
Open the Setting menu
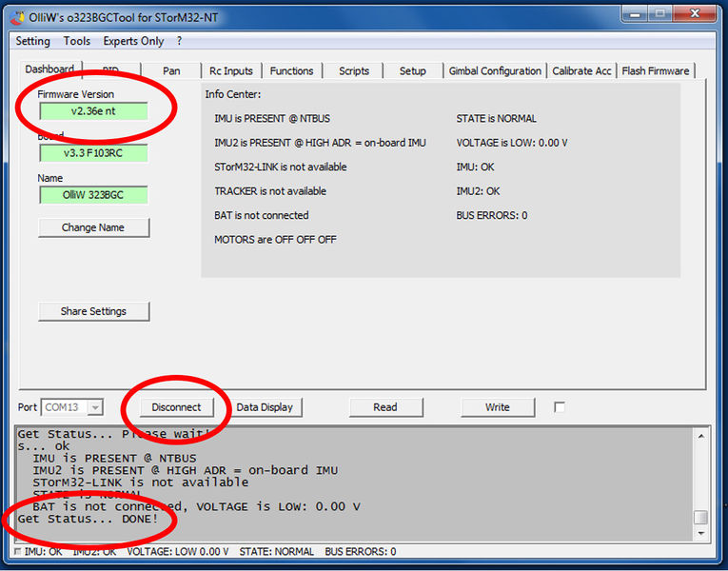point(32,41)
